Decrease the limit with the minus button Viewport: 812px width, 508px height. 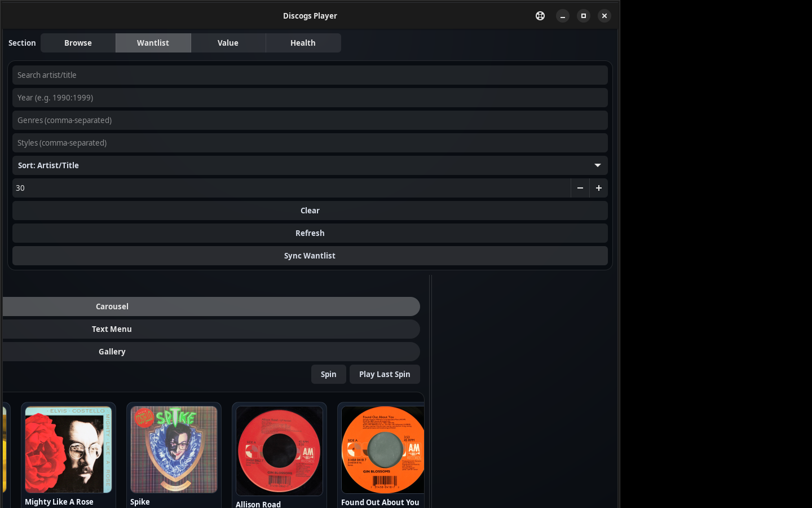point(580,188)
